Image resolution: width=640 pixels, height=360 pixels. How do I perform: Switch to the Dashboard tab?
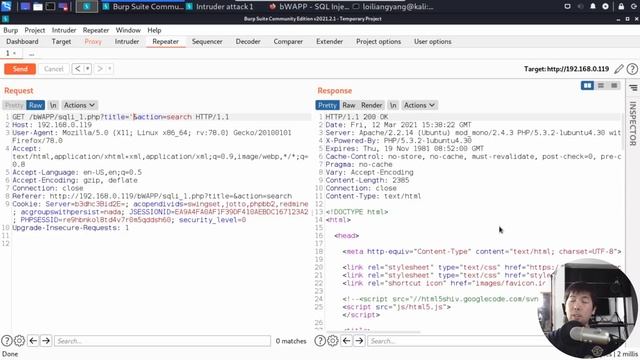coord(22,42)
